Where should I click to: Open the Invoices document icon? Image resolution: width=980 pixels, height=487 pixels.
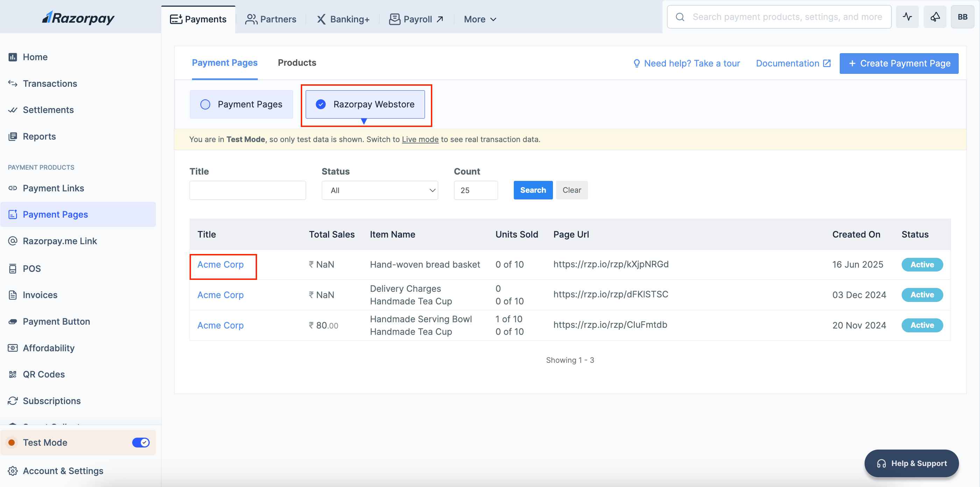(x=13, y=295)
